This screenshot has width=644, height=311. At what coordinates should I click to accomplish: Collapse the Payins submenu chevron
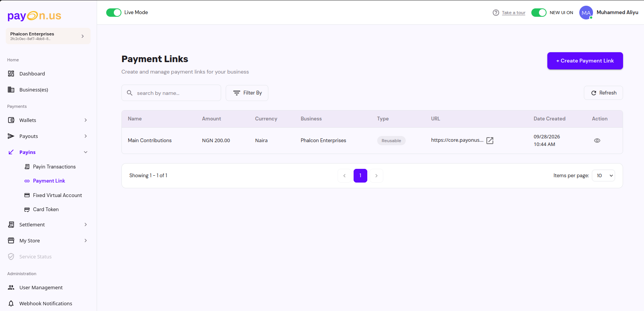coord(86,152)
